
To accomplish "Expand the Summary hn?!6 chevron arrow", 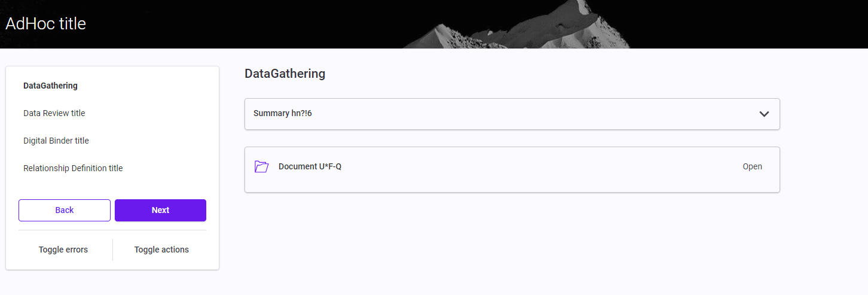I will click(763, 114).
